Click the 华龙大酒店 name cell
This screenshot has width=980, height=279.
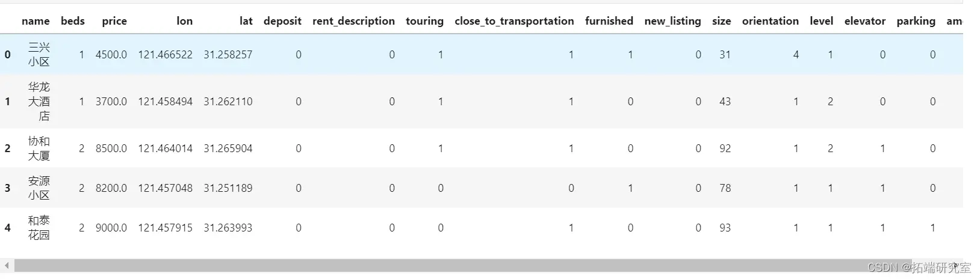[x=39, y=102]
